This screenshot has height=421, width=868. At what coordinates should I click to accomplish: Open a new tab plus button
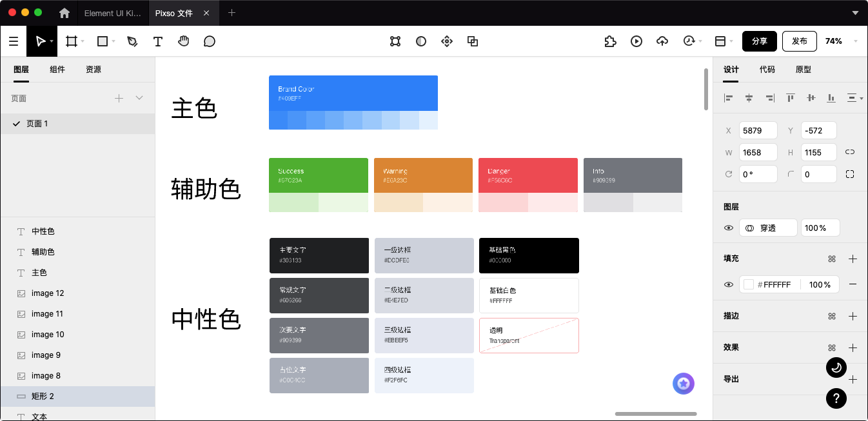tap(232, 13)
